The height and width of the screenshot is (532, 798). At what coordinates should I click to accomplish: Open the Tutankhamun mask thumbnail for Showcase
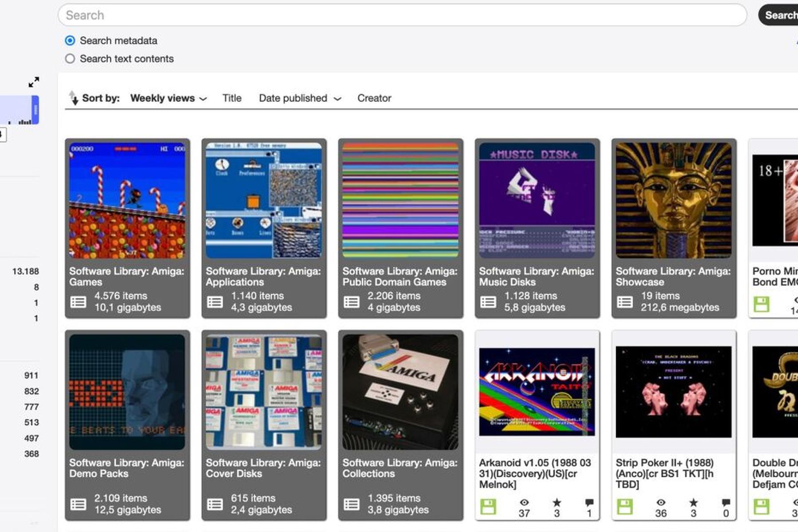673,200
